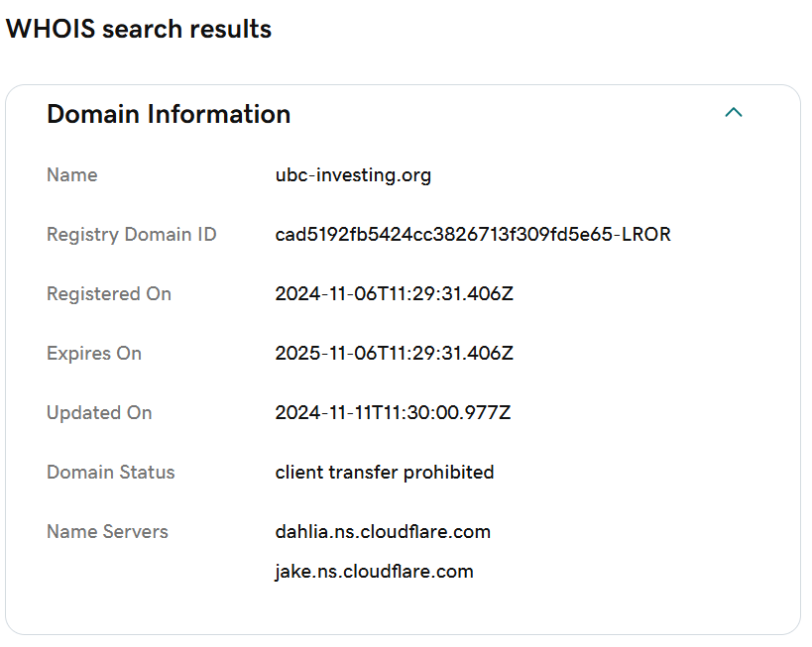
Task: Click the Updated On timestamp
Action: click(393, 412)
